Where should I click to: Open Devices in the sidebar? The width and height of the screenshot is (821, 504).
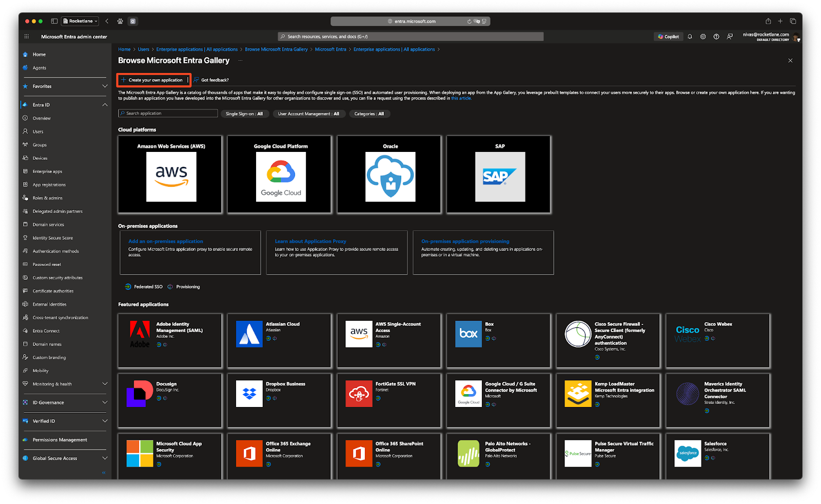40,158
